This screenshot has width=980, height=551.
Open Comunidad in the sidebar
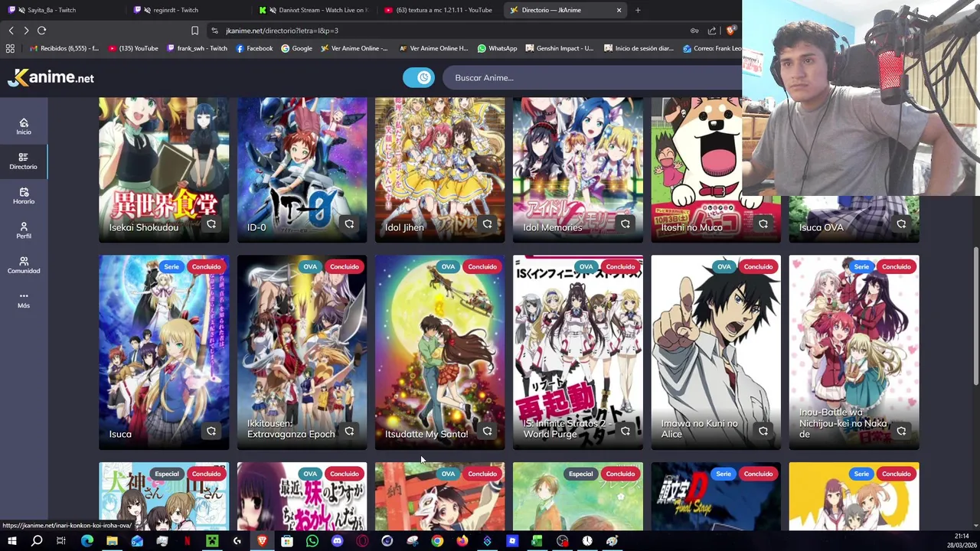tap(24, 266)
